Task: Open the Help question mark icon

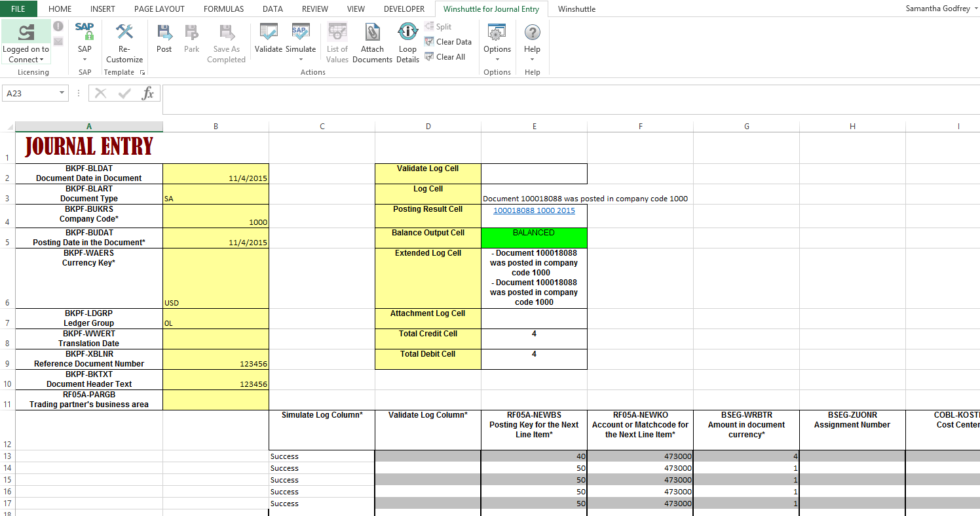Action: (533, 31)
